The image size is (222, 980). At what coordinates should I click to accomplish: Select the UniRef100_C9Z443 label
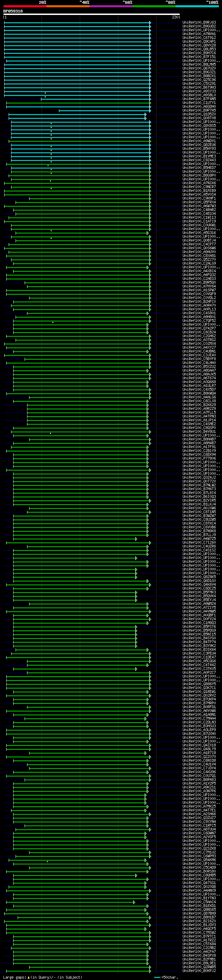[199, 160]
